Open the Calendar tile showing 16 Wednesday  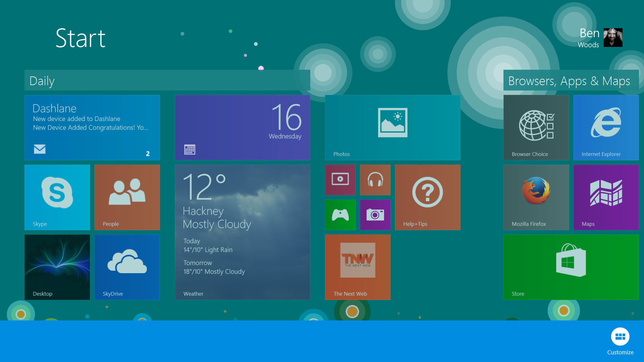(243, 127)
